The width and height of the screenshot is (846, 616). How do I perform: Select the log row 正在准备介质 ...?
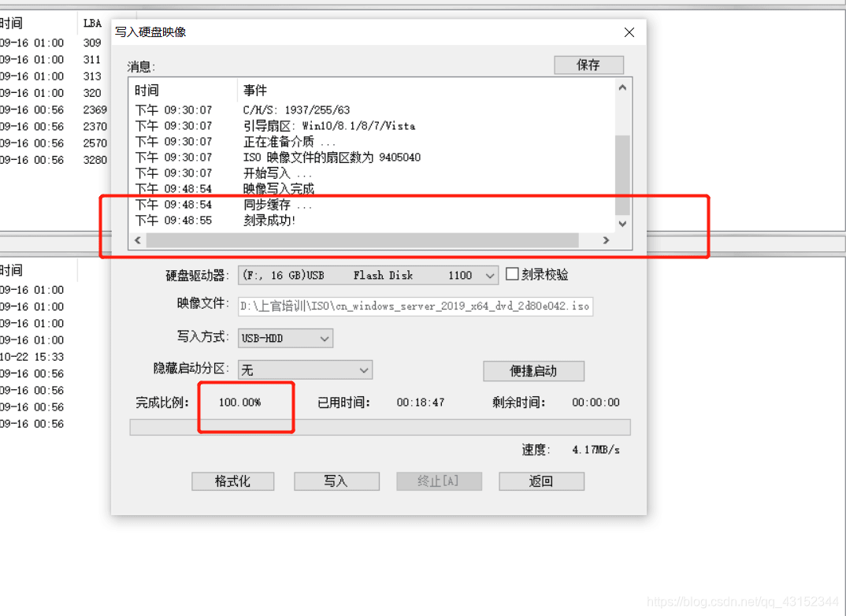click(373, 141)
